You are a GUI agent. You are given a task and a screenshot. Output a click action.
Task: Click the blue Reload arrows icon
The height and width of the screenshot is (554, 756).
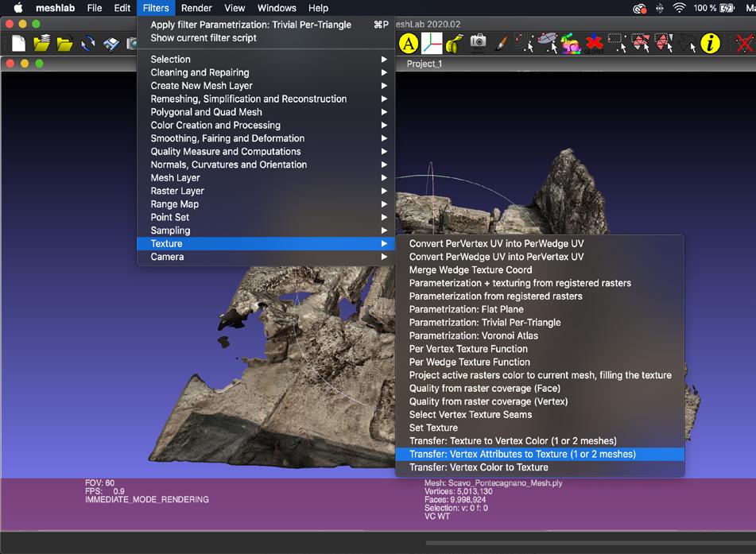pyautogui.click(x=87, y=44)
